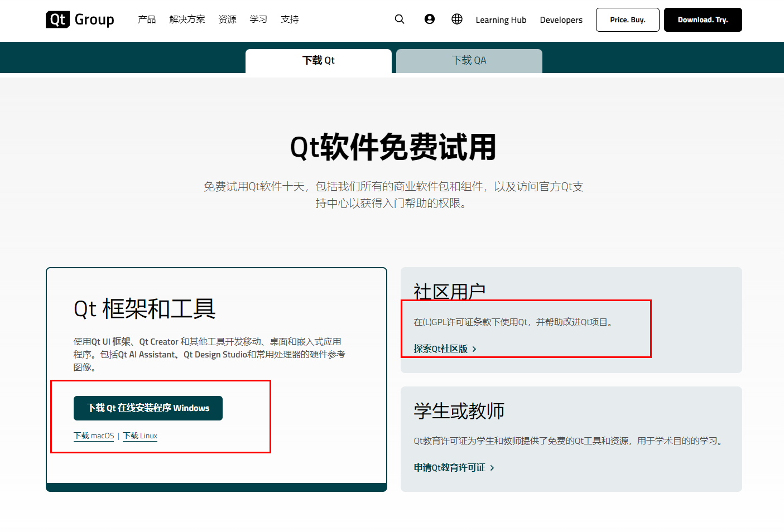The height and width of the screenshot is (532, 784).
Task: Click the 在(L)GPL许可证条款下使用Qt description text
Action: click(515, 322)
